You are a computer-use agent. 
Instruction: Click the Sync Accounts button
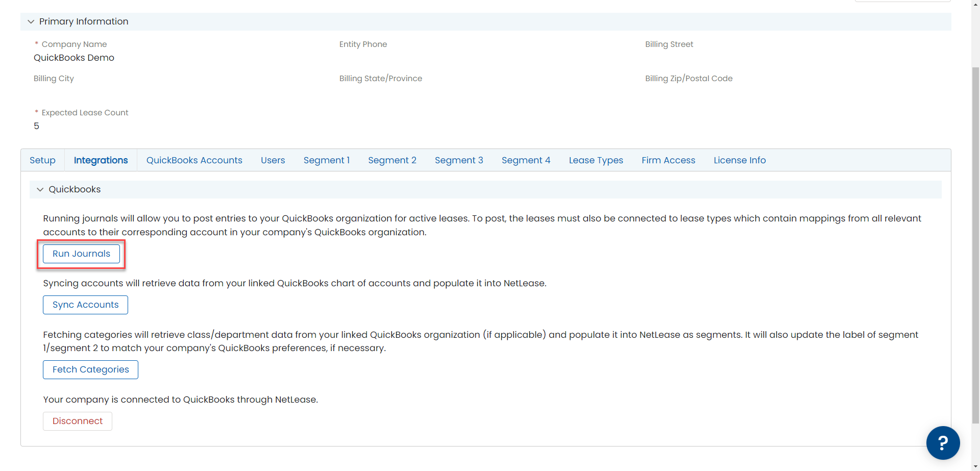pyautogui.click(x=86, y=305)
